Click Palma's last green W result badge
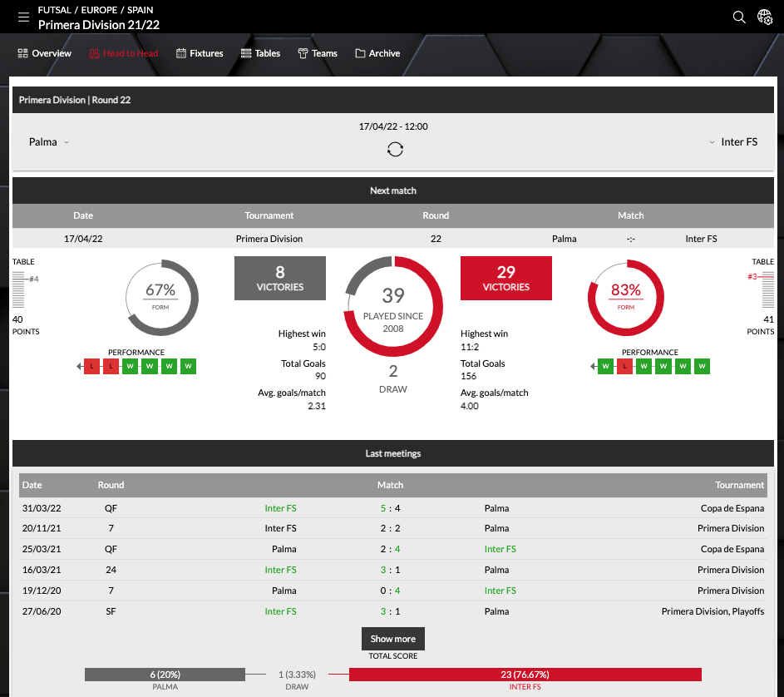The height and width of the screenshot is (697, 784). click(188, 366)
